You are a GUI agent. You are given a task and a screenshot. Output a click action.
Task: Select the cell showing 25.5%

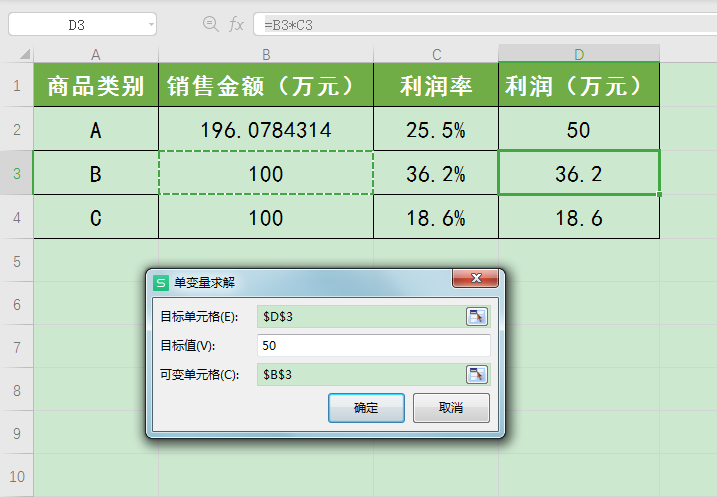click(436, 129)
